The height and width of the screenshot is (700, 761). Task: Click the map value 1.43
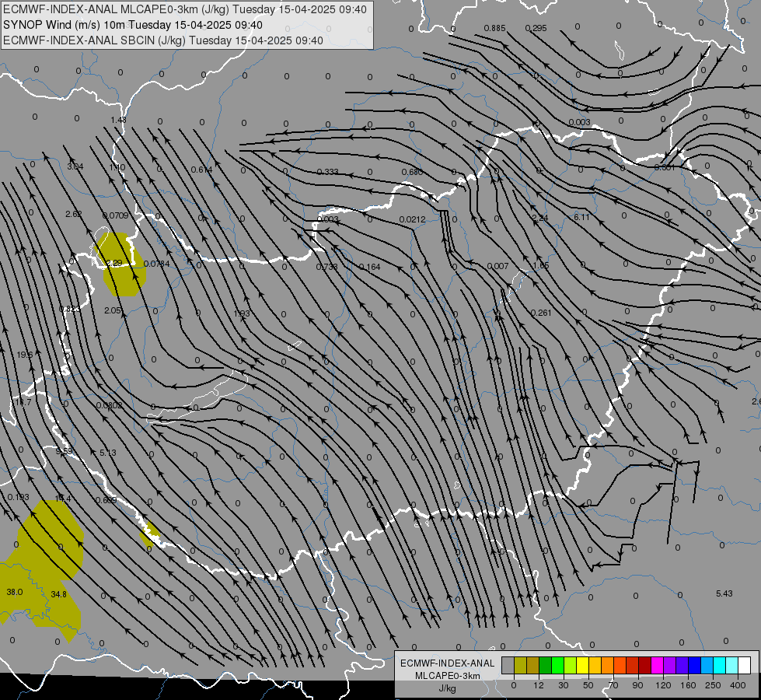click(x=118, y=120)
